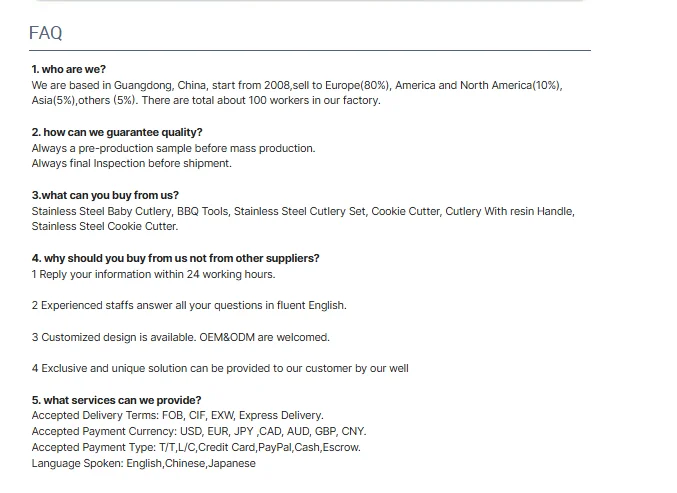Click the "Accepted Payment Currency" line
This screenshot has height=493, width=677.
[199, 431]
